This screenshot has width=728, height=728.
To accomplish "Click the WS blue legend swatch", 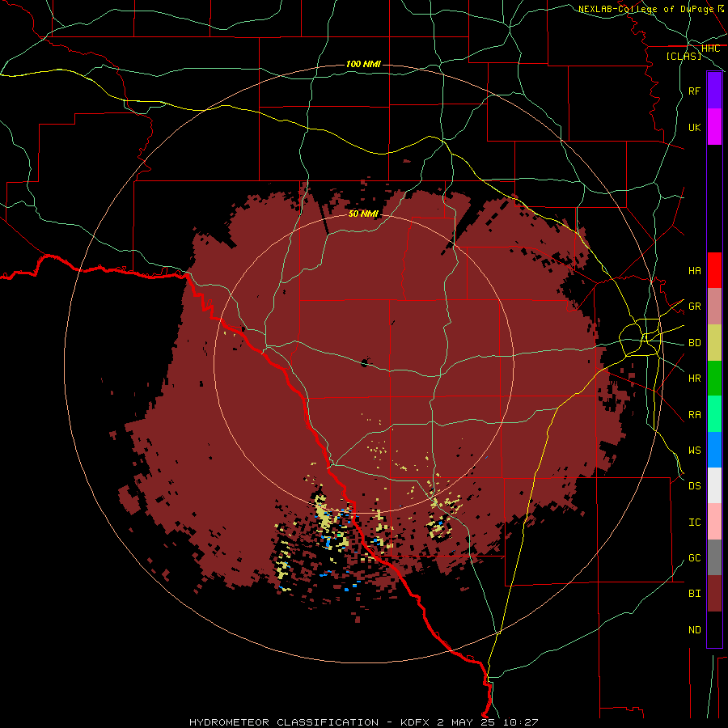I will pos(714,450).
